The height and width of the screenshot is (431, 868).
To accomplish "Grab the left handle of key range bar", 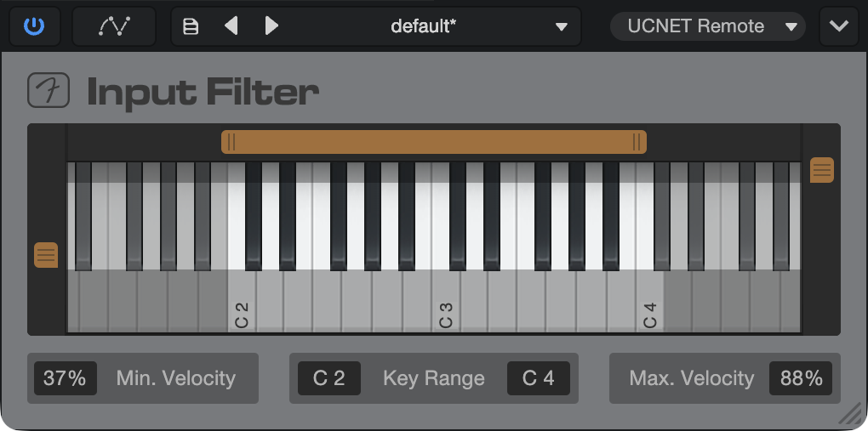I will pos(231,142).
